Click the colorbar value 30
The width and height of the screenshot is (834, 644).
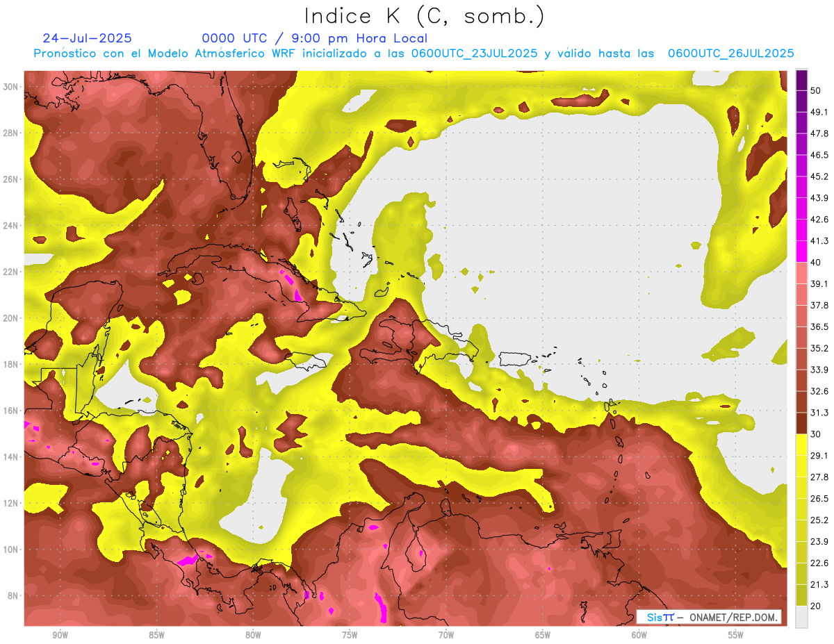816,434
